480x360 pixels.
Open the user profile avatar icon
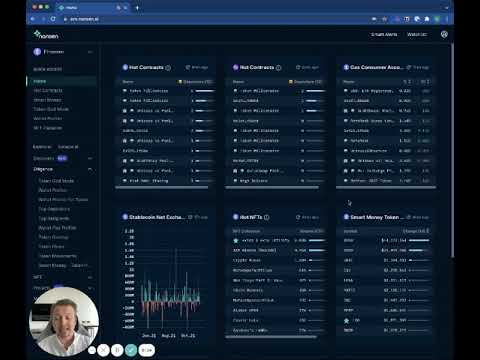coord(444,34)
